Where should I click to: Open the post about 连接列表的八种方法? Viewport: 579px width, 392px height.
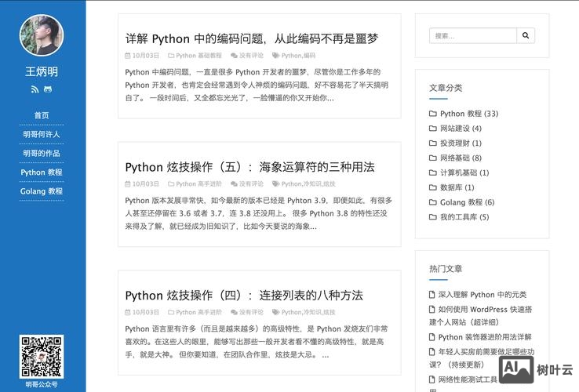pyautogui.click(x=244, y=296)
